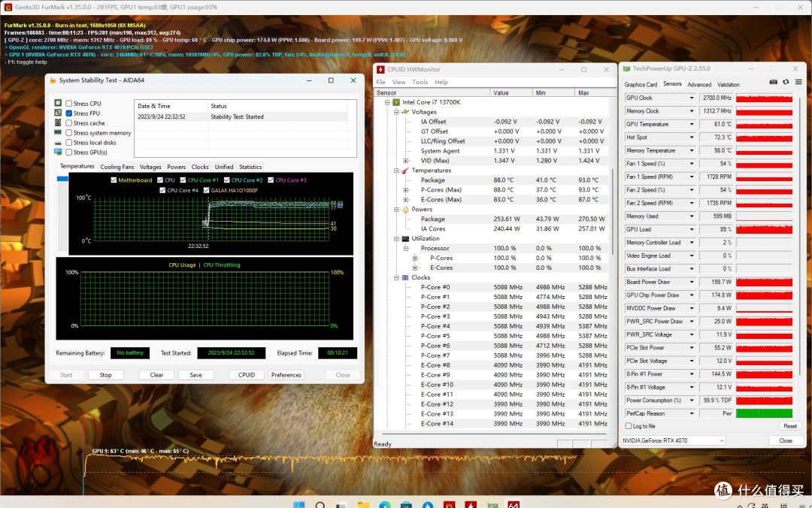
Task: Click the Temperatures thermometer icon in HWMonitor
Action: click(x=405, y=171)
